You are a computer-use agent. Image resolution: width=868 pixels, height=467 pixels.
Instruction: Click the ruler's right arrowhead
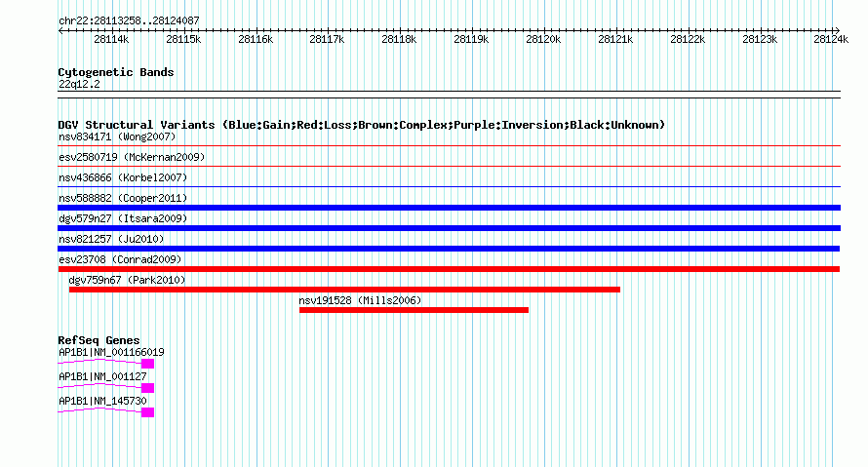pyautogui.click(x=837, y=30)
